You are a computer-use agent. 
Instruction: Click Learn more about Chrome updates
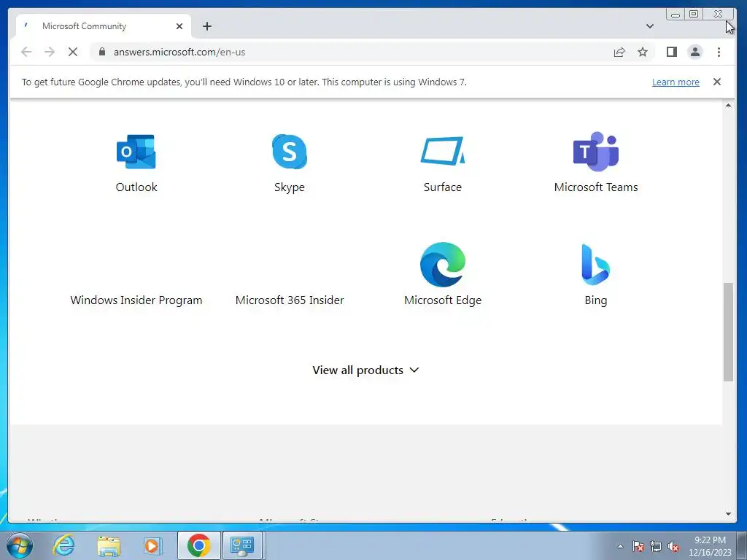(676, 82)
